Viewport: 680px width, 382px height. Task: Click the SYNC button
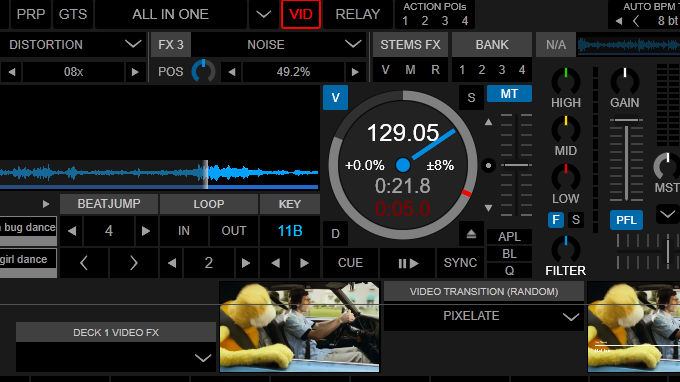(460, 263)
